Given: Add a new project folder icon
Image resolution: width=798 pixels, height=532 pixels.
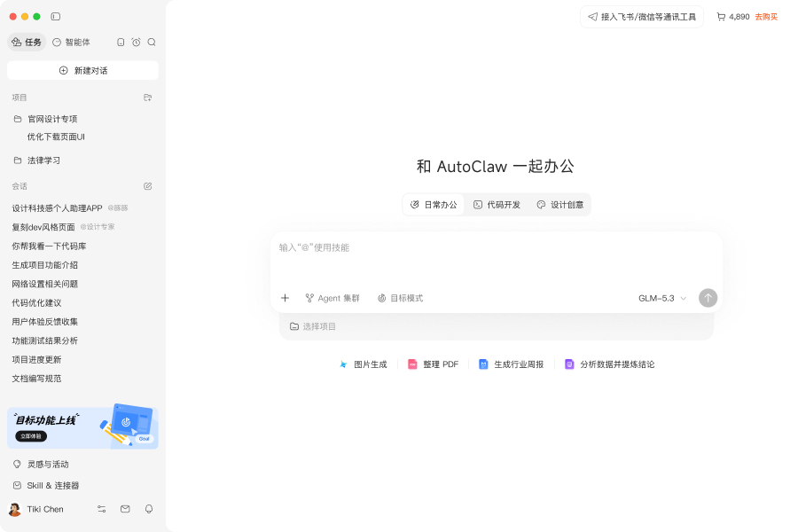Looking at the screenshot, I should point(147,98).
